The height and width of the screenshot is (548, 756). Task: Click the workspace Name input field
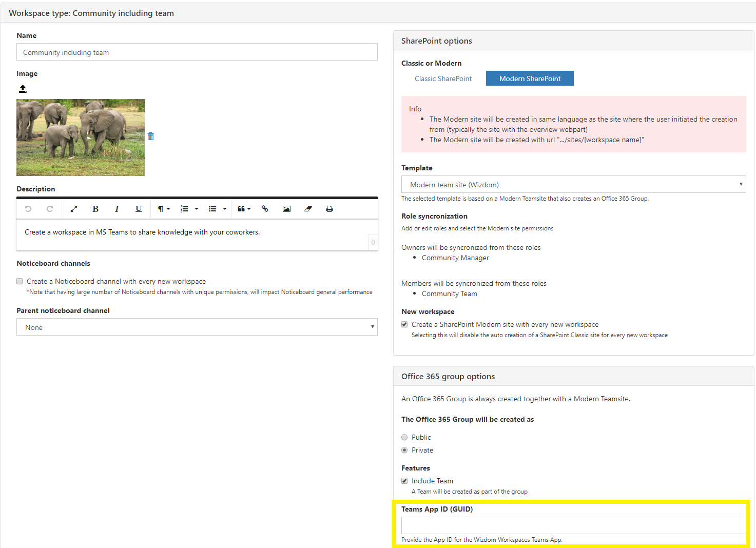pyautogui.click(x=197, y=52)
